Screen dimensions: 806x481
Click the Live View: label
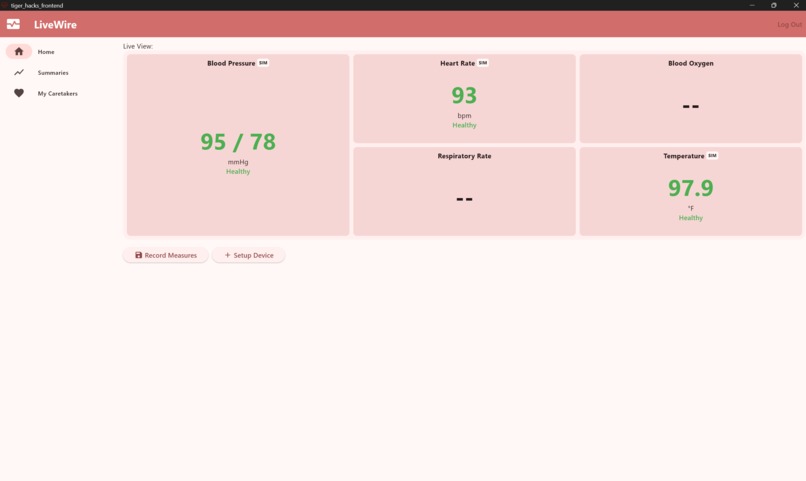pyautogui.click(x=138, y=46)
